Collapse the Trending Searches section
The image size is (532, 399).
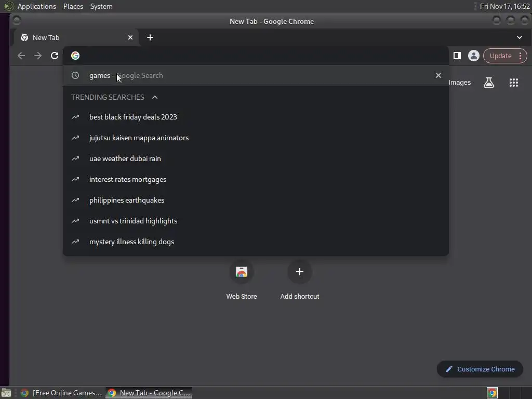pyautogui.click(x=155, y=97)
